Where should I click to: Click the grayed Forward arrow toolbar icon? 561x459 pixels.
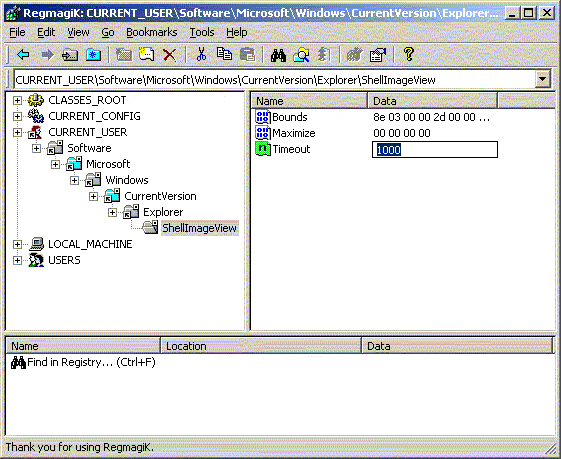coord(47,55)
